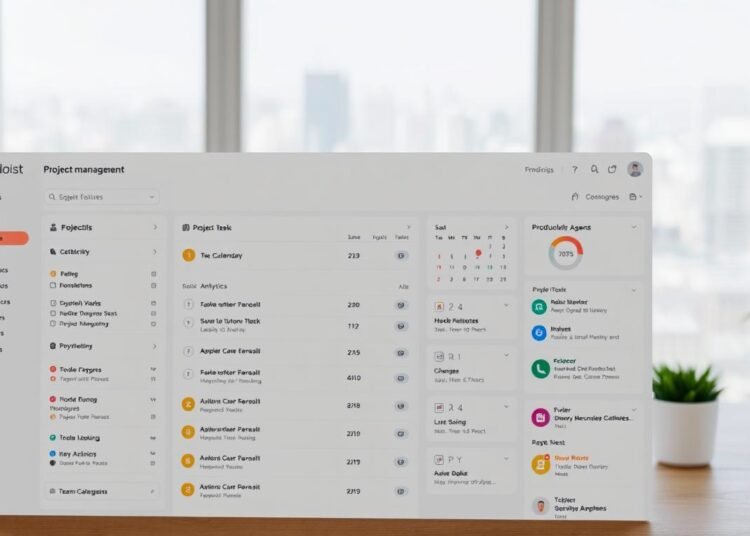The width and height of the screenshot is (750, 536).
Task: Click the blue Itialyes contact icon
Action: [539, 333]
